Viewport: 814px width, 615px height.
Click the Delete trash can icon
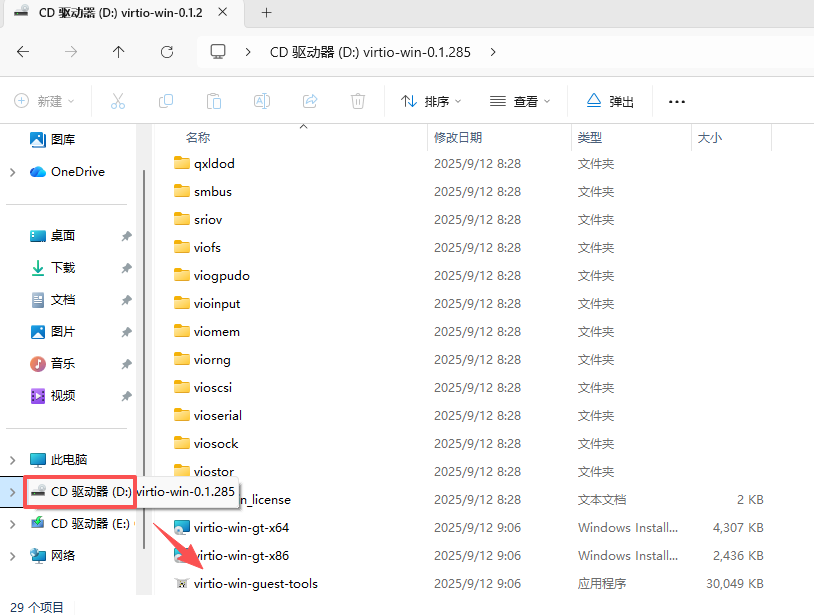[x=358, y=101]
